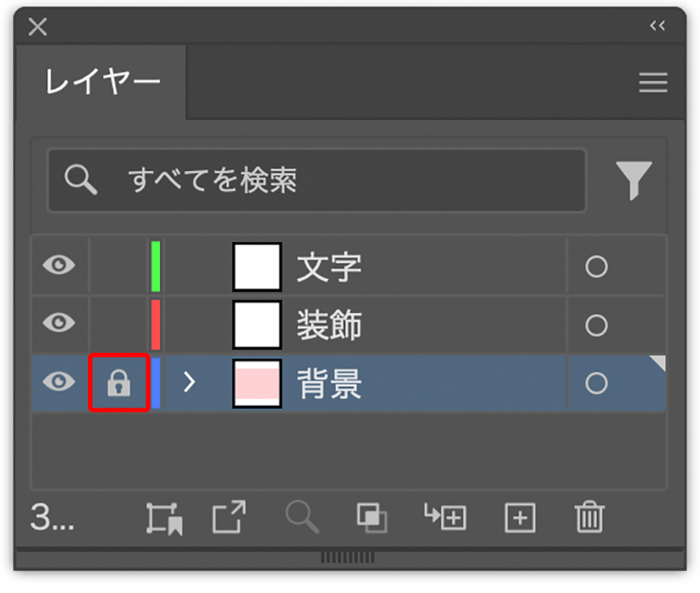Click the Collect for Export icon
700x593 pixels.
tap(163, 518)
